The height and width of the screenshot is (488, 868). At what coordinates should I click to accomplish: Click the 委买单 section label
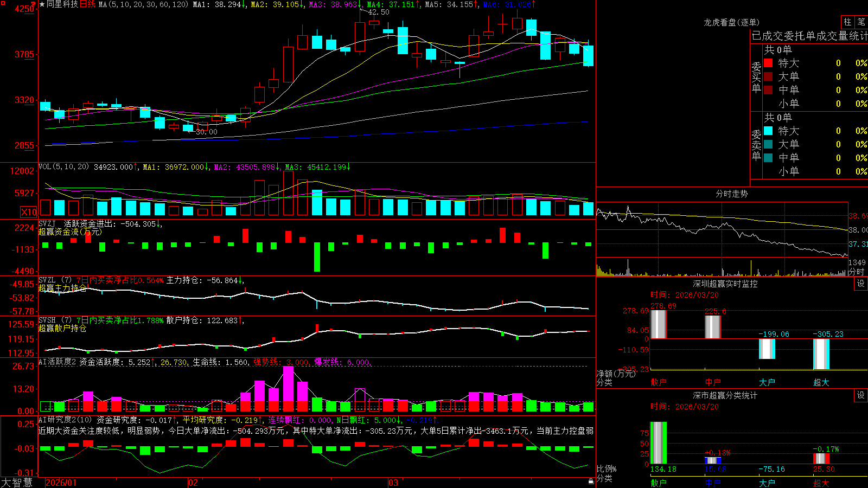tap(756, 77)
